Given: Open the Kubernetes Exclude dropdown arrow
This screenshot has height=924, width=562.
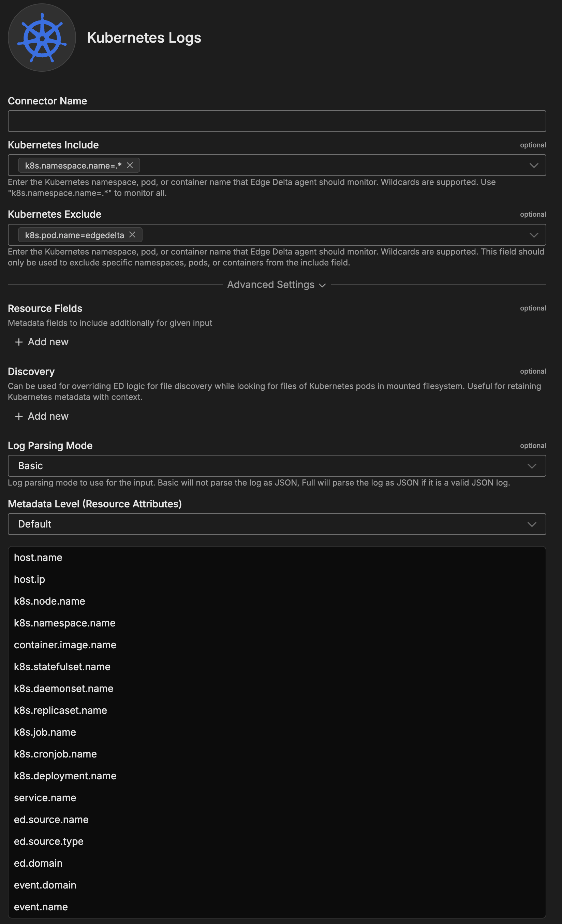Looking at the screenshot, I should tap(534, 235).
